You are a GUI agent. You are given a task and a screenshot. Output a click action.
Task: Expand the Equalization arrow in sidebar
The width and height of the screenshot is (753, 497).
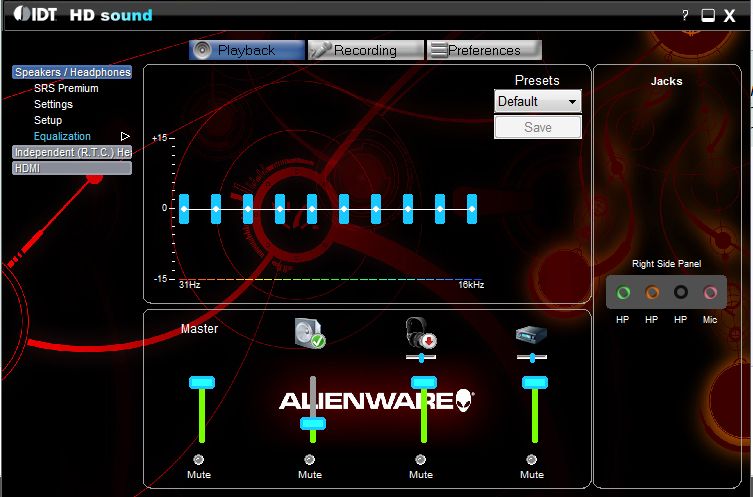(x=125, y=136)
